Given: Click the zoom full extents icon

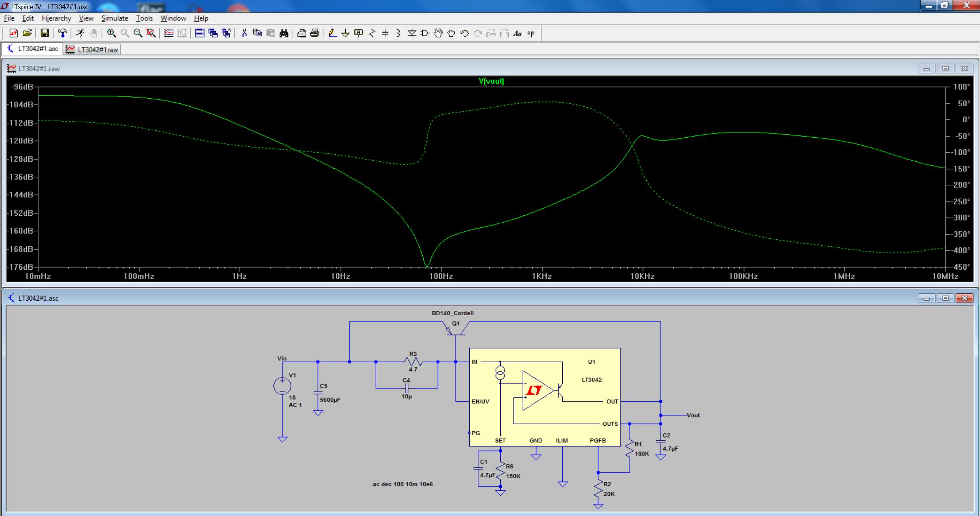Looking at the screenshot, I should tap(151, 33).
